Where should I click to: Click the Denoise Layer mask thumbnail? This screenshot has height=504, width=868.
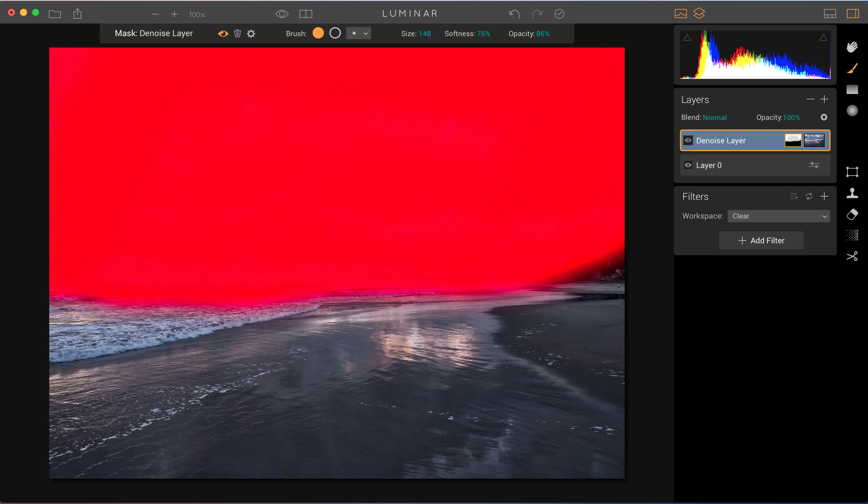tap(793, 140)
